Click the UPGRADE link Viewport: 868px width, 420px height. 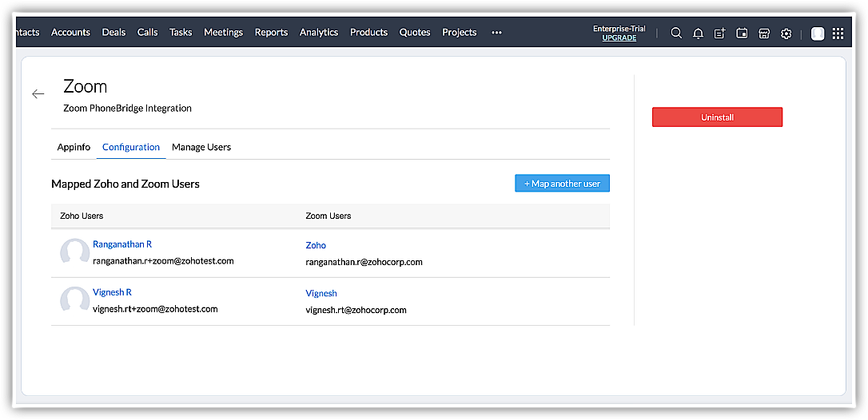[x=619, y=38]
